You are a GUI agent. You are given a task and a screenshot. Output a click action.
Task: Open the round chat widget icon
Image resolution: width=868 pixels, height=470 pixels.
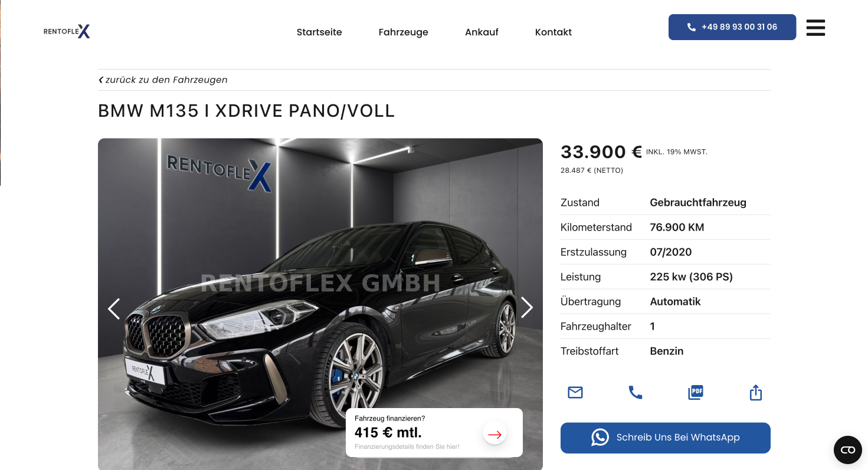(x=847, y=450)
